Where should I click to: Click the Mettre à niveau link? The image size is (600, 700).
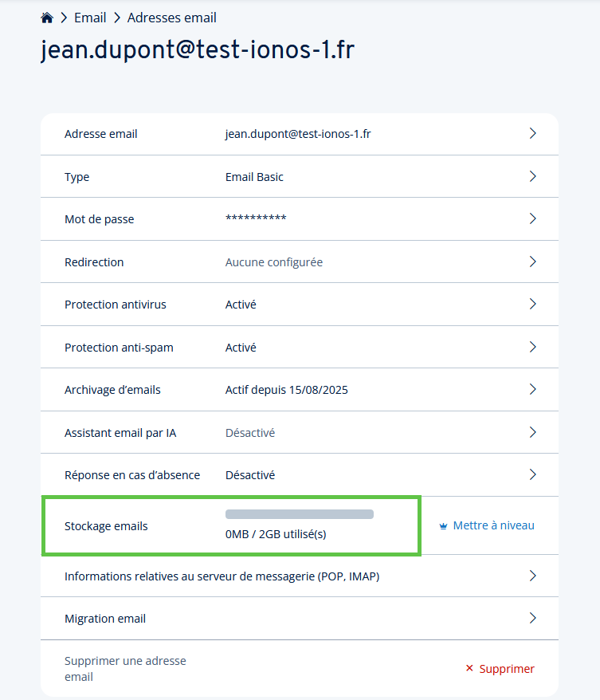(x=493, y=525)
